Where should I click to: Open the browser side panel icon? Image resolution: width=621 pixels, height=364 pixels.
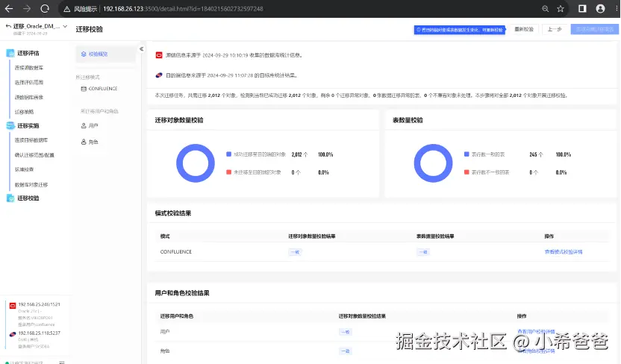tap(582, 9)
